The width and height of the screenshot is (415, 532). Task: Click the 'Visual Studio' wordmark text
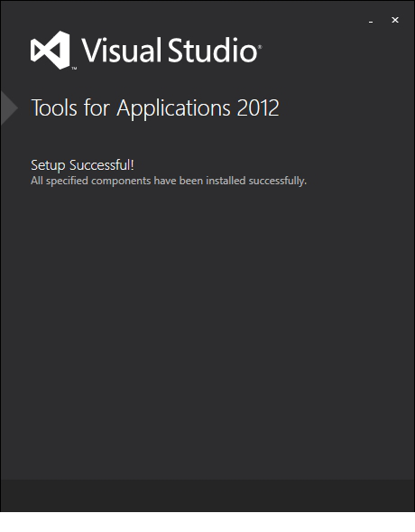tap(170, 51)
